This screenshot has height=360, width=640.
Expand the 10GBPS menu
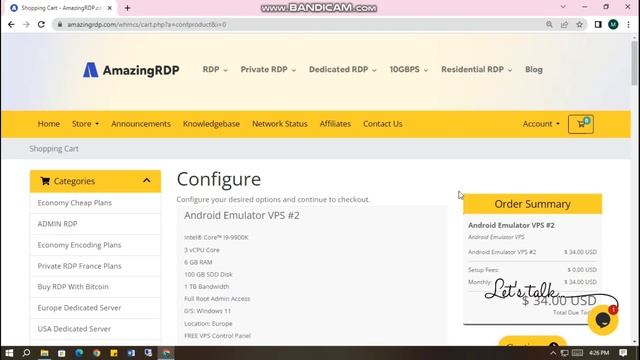(409, 69)
